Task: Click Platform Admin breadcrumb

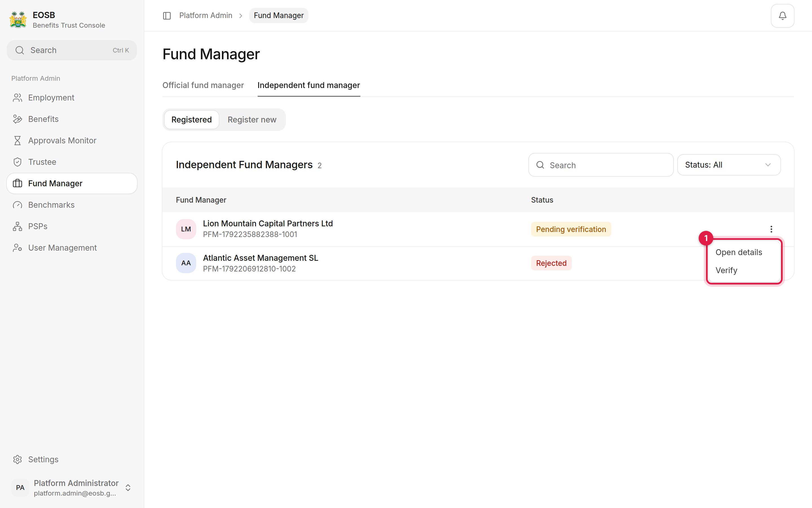Action: (206, 16)
